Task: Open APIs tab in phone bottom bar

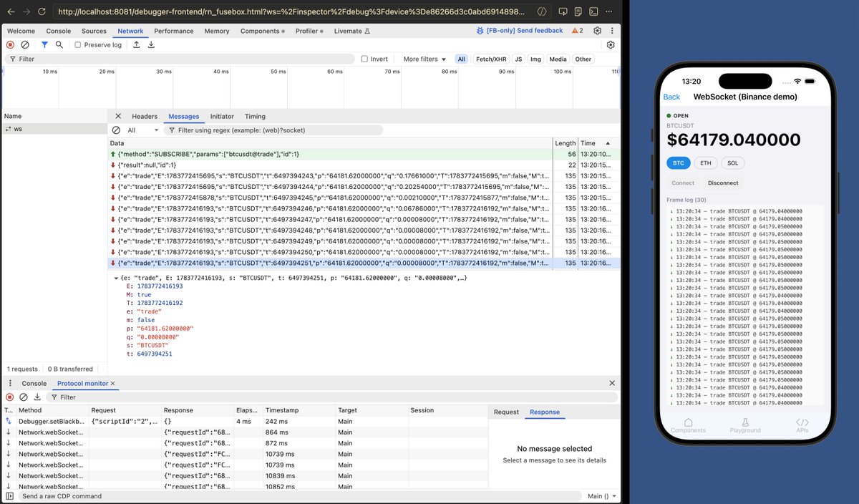Action: 802,426
